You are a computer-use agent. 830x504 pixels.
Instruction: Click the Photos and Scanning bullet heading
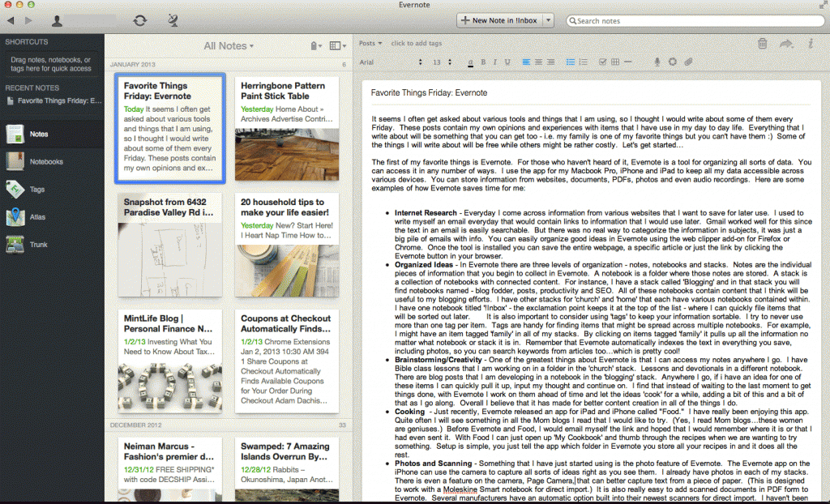[433, 463]
